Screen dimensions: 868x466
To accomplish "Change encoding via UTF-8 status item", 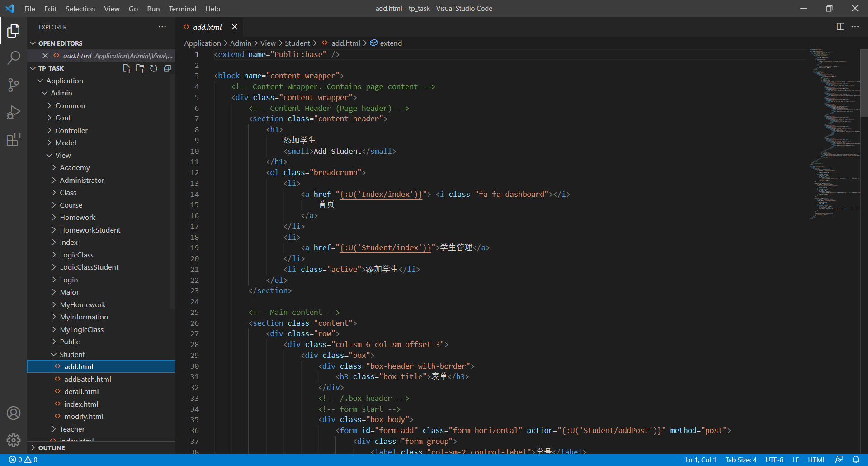I will [x=774, y=460].
